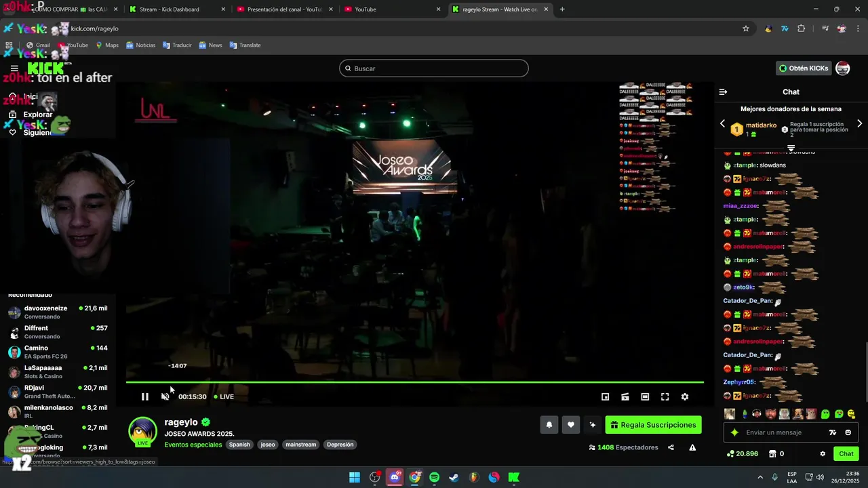Open the 7TV browser extension icon
Viewport: 868px width, 488px height.
pos(785,28)
